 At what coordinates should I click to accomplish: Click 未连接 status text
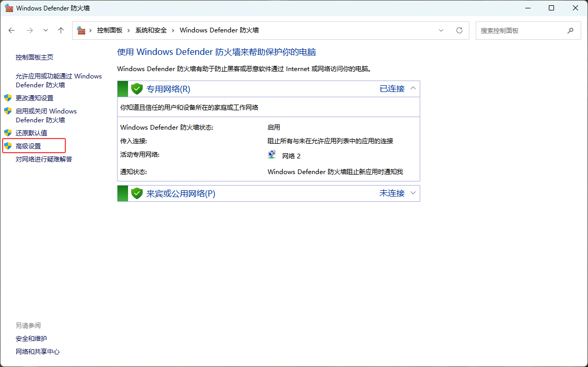392,193
